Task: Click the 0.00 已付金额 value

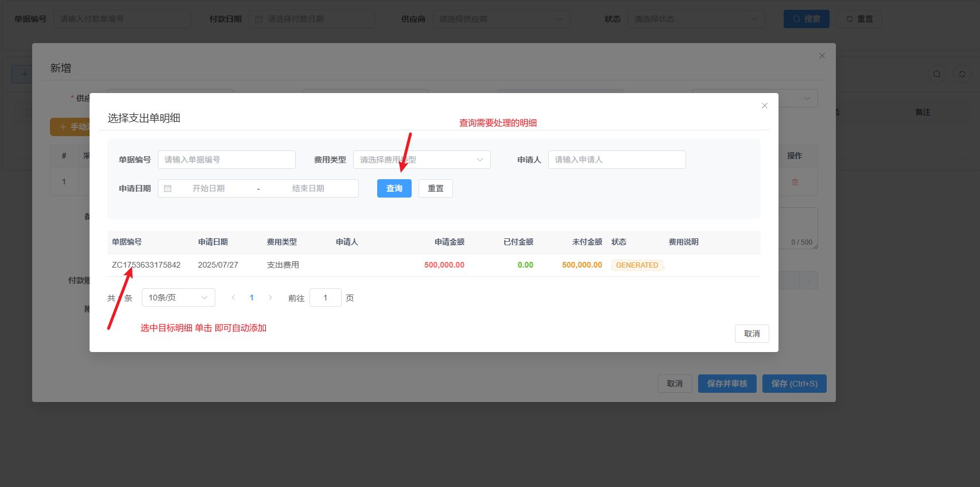Action: pos(525,265)
